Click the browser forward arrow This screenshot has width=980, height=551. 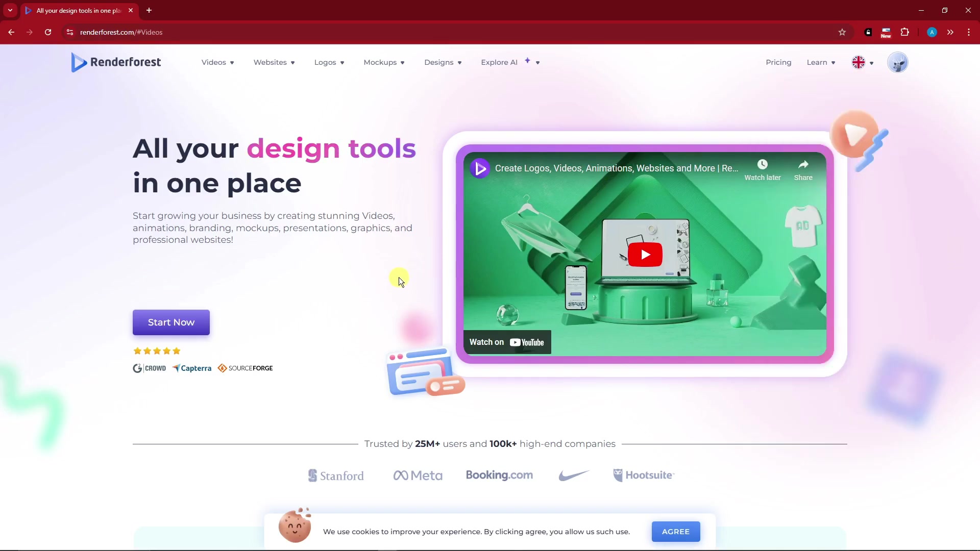30,32
